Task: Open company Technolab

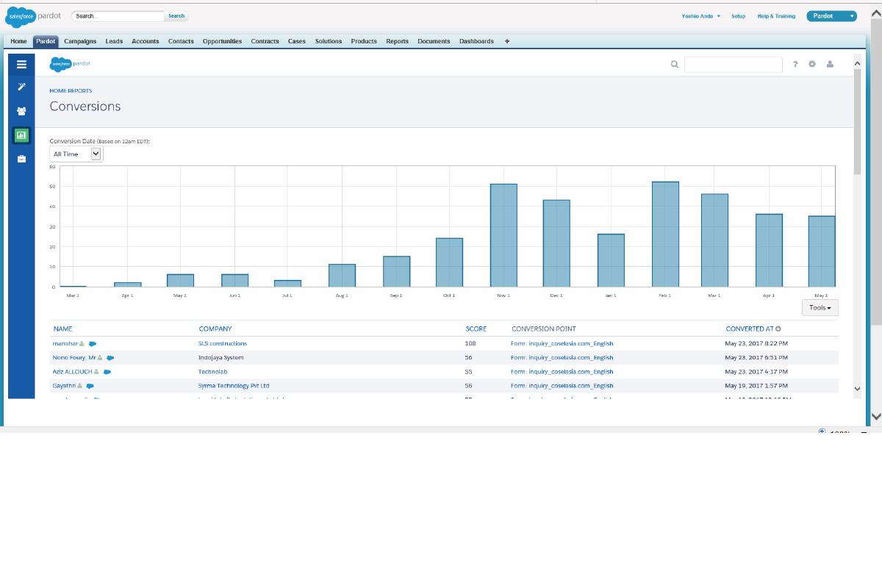Action: coord(212,371)
